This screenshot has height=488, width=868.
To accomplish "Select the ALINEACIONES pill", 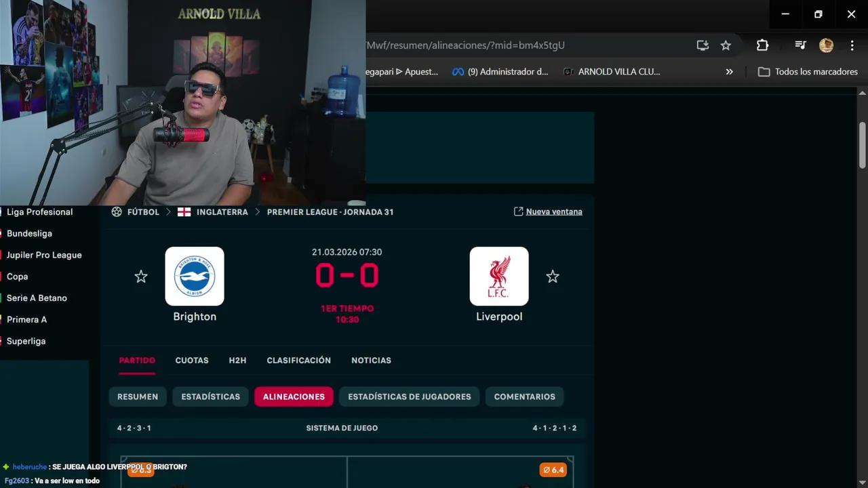I will coord(294,396).
